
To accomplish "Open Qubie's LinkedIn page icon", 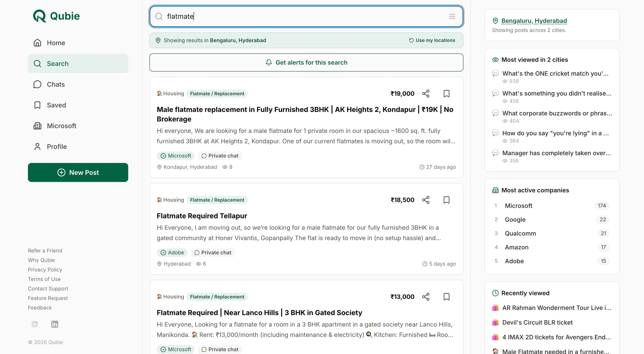I will (54, 324).
